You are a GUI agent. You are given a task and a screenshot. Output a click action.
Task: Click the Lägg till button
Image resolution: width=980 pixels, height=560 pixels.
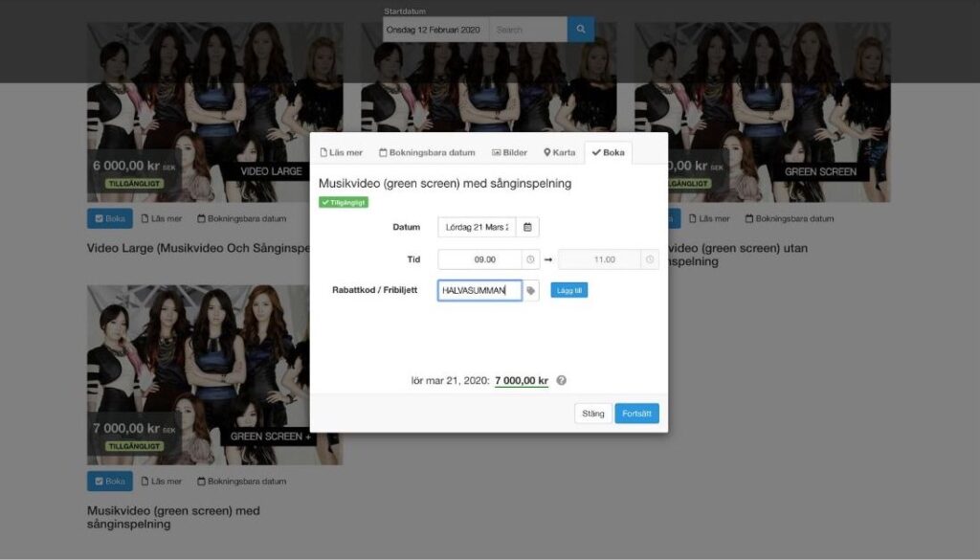pos(568,290)
